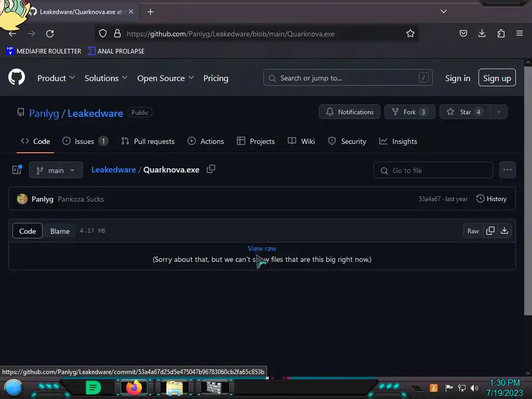The image size is (532, 399).
Task: Expand the Solutions menu
Action: (x=106, y=78)
